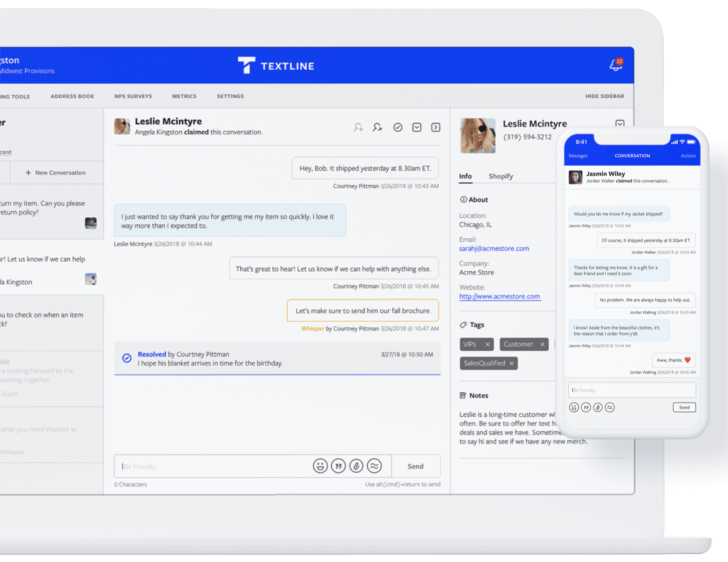
Task: Click Leslie's thank-you message bubble
Action: pos(230,221)
